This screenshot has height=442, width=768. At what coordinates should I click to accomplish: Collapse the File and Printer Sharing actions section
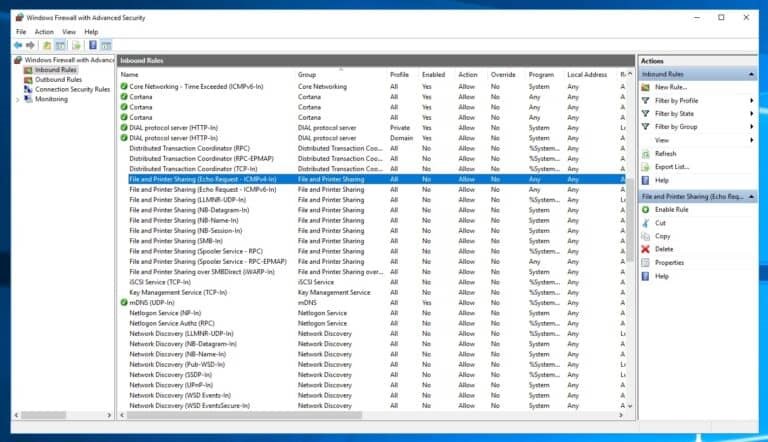751,196
